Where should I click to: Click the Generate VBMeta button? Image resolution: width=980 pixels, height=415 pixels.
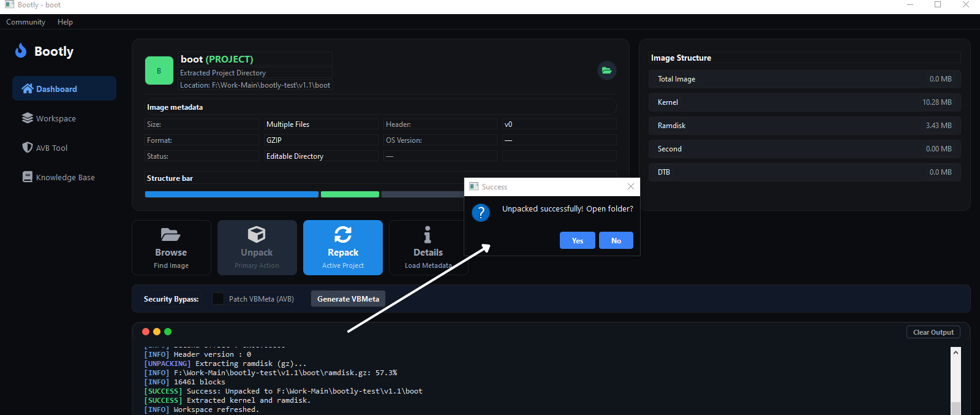click(x=348, y=299)
